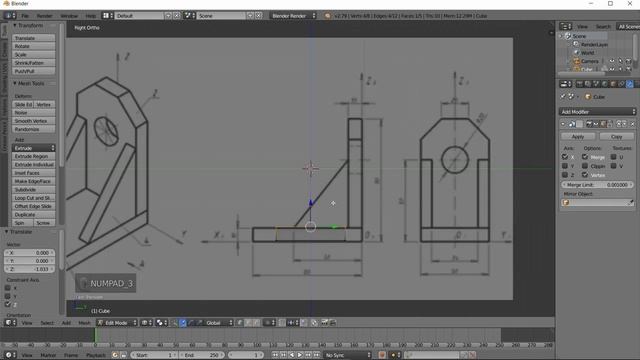Click the Rotate button

click(x=34, y=46)
